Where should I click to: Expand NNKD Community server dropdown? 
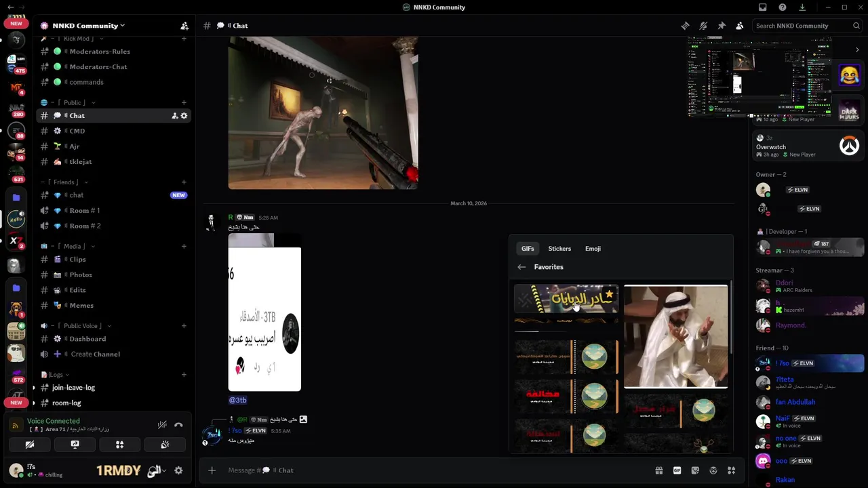coord(122,26)
